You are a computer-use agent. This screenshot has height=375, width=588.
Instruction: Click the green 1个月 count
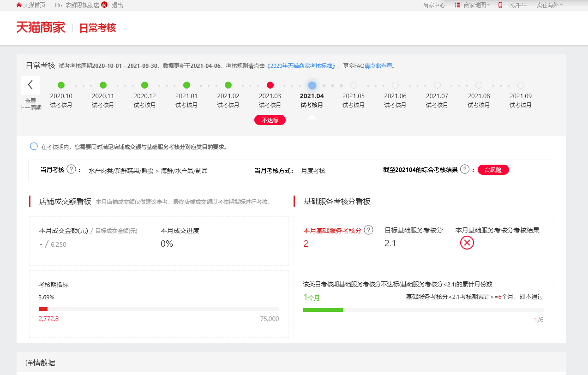point(312,298)
